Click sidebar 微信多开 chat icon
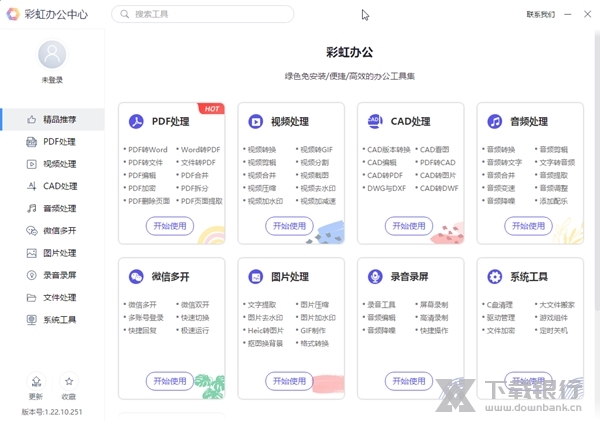This screenshot has width=600, height=421. click(x=31, y=230)
